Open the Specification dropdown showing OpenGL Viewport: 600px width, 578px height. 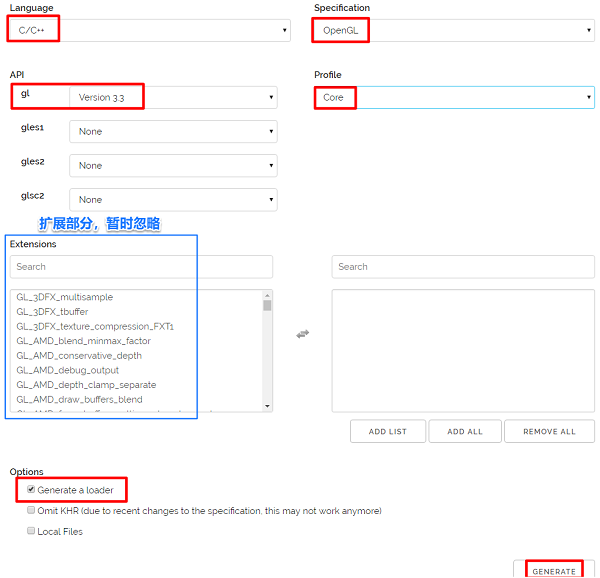[454, 30]
